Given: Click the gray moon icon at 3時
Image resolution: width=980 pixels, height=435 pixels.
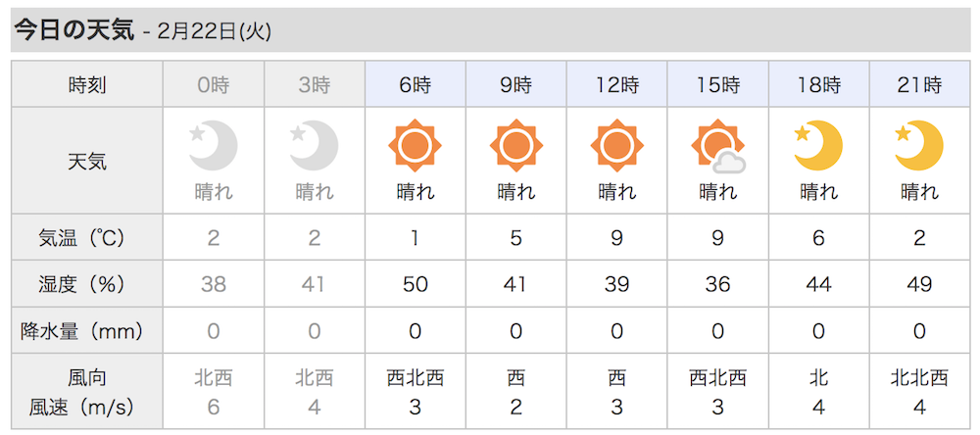Looking at the screenshot, I should coord(315,146).
